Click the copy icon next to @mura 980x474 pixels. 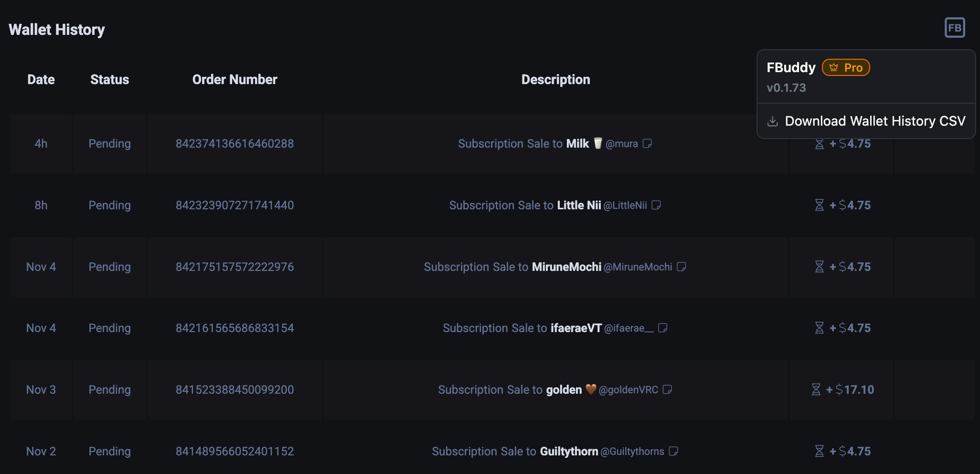point(648,143)
